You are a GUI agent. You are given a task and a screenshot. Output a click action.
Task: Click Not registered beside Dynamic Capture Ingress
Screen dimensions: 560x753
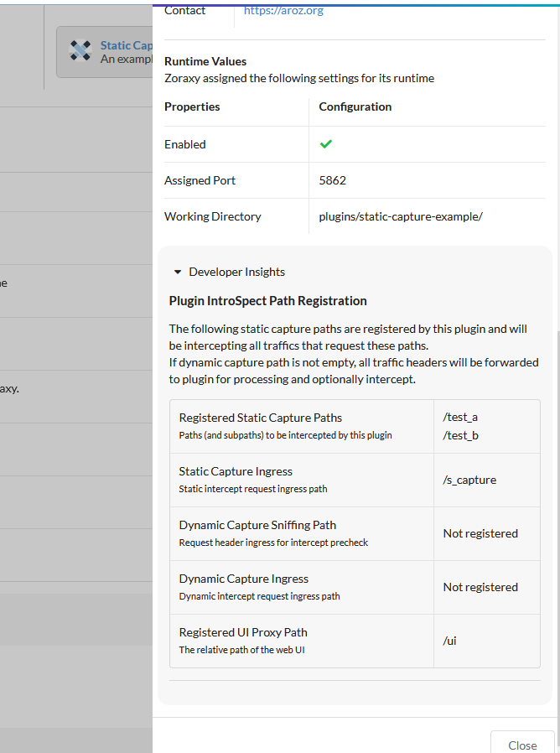[480, 587]
